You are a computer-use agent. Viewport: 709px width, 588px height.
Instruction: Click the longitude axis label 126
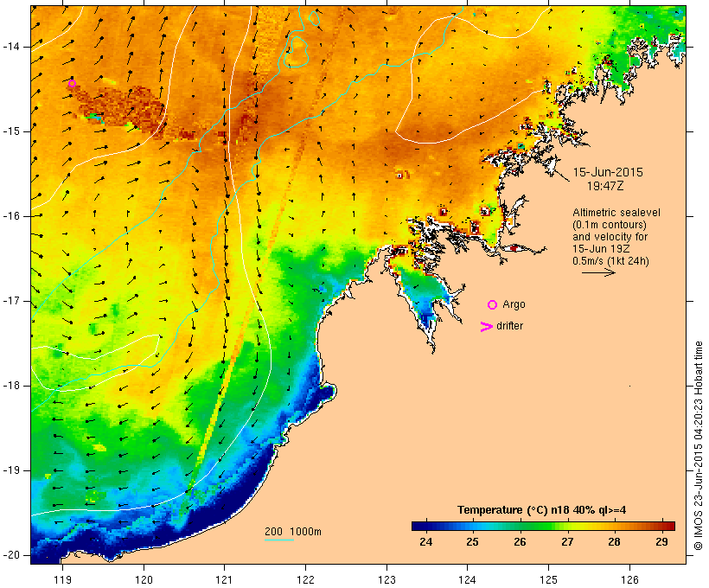629,580
